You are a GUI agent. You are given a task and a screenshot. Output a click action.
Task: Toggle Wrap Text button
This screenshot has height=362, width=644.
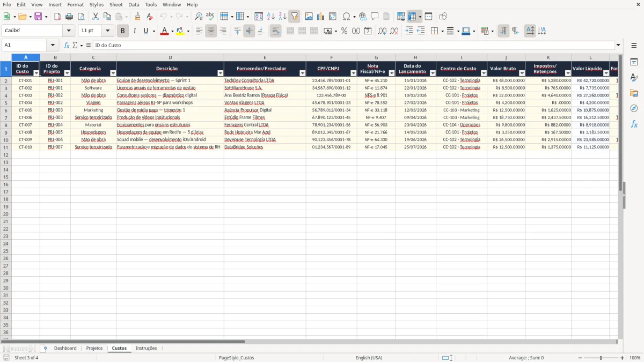point(275,31)
